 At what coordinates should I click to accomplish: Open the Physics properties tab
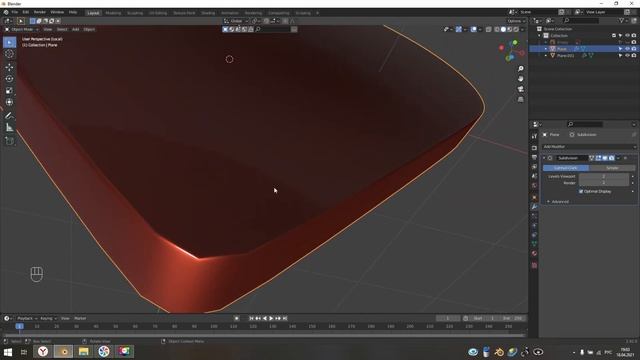click(x=534, y=226)
